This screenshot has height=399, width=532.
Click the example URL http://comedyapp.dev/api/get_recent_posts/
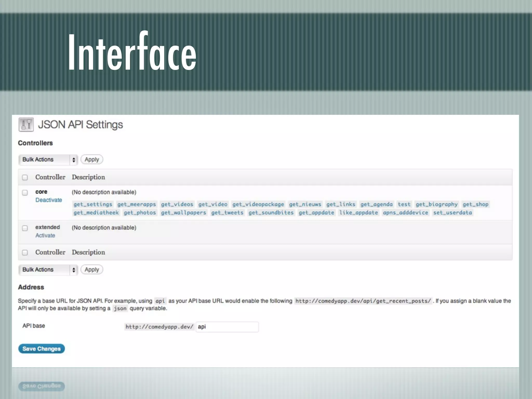[363, 301]
